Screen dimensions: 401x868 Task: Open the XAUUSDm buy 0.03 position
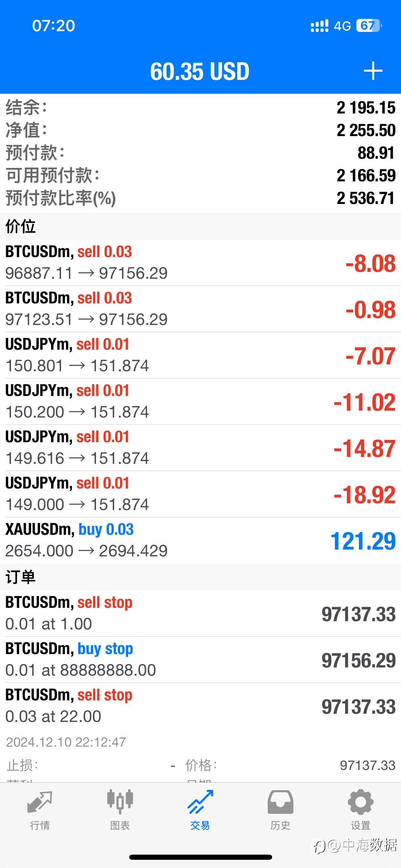point(200,540)
